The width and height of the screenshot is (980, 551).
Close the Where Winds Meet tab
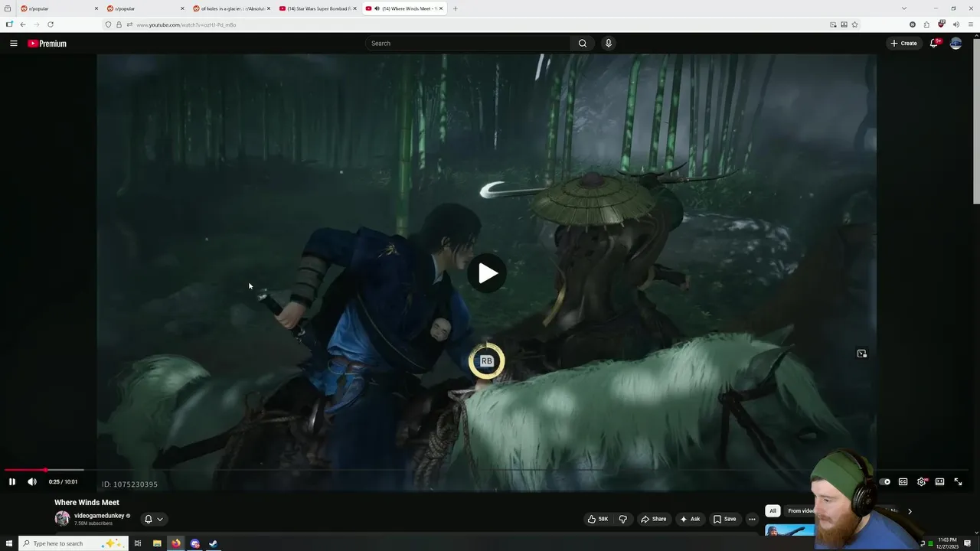(x=442, y=8)
